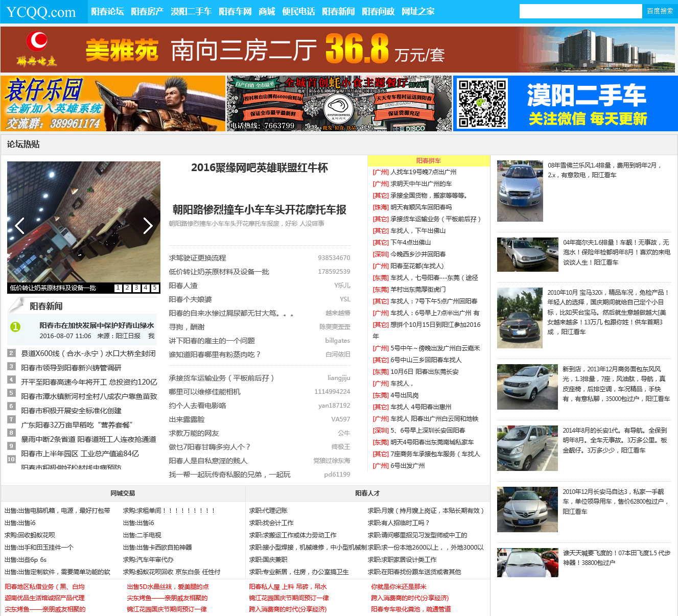The image size is (678, 616).
Task: Open 阳春车网 navigation item
Action: click(x=235, y=11)
